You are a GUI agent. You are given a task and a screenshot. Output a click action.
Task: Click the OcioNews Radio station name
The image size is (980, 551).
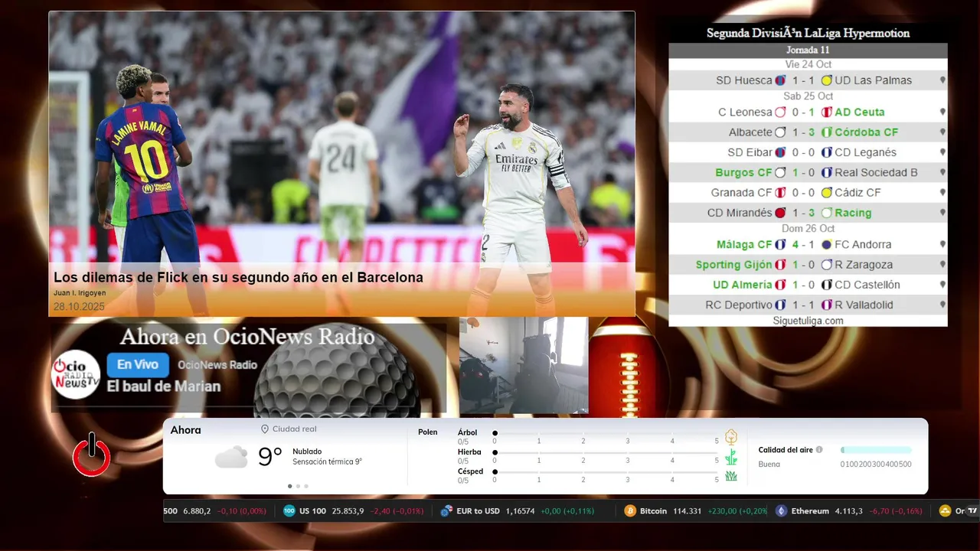217,365
